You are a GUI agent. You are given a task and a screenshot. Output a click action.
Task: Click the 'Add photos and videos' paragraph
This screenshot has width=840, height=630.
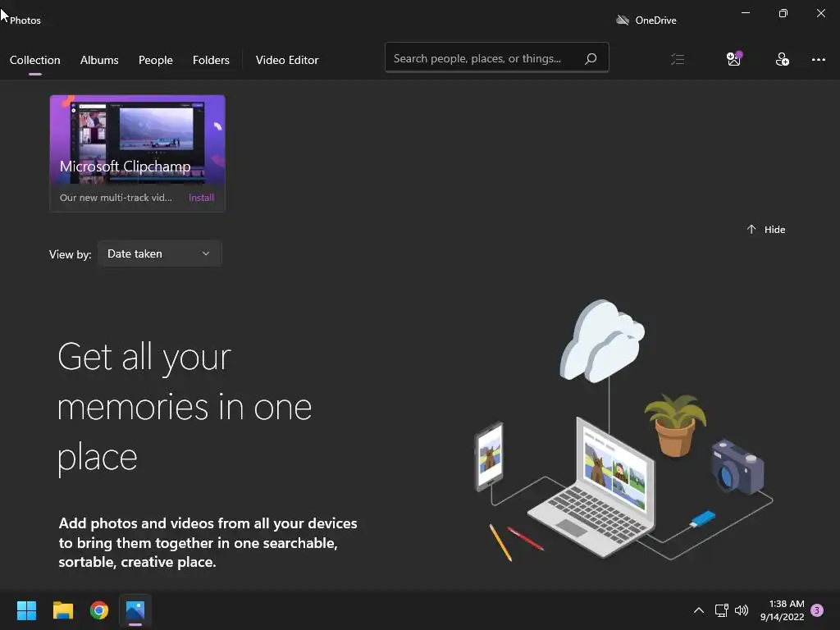click(208, 542)
